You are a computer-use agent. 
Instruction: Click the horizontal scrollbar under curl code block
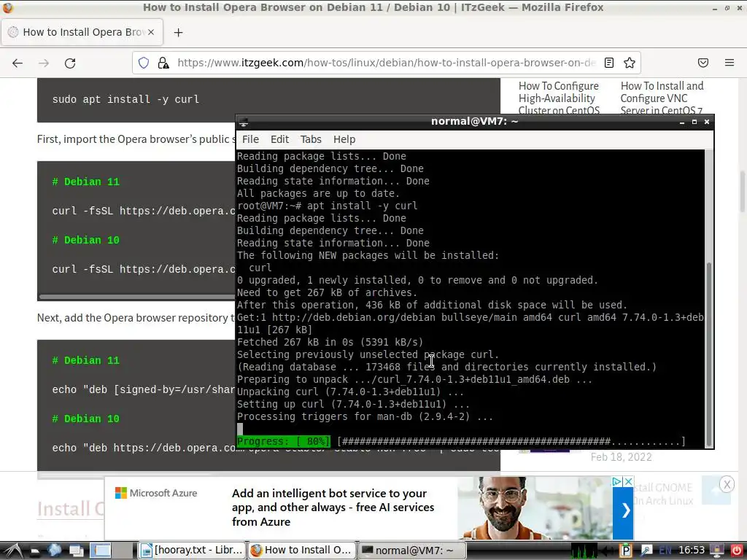[137, 297]
